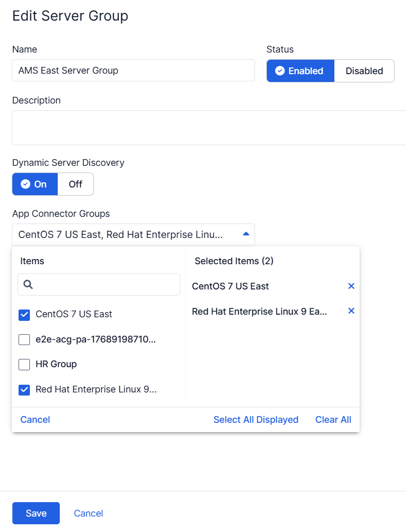Uncheck Red Hat Enterprise Linux 9 checkbox
The width and height of the screenshot is (406, 532).
tap(24, 390)
